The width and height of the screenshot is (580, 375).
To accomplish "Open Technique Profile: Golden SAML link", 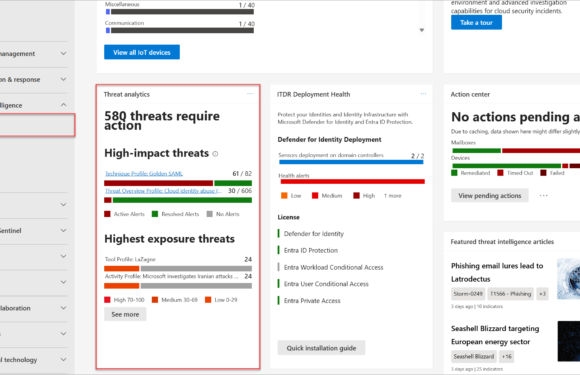I will coord(144,173).
